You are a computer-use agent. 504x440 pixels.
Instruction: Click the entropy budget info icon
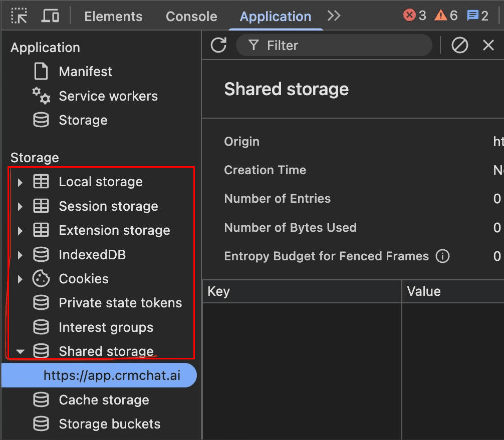(442, 257)
